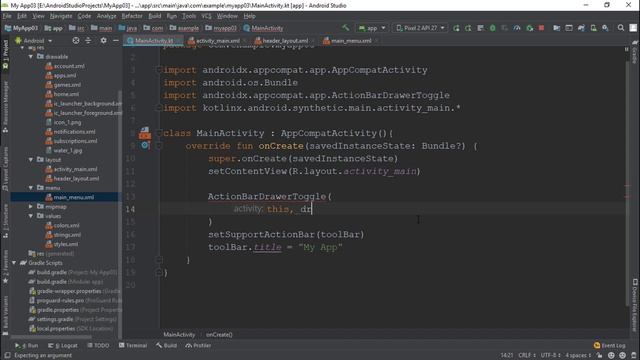Collapse the layout folder in project tree
The width and height of the screenshot is (640, 360).
[31, 160]
